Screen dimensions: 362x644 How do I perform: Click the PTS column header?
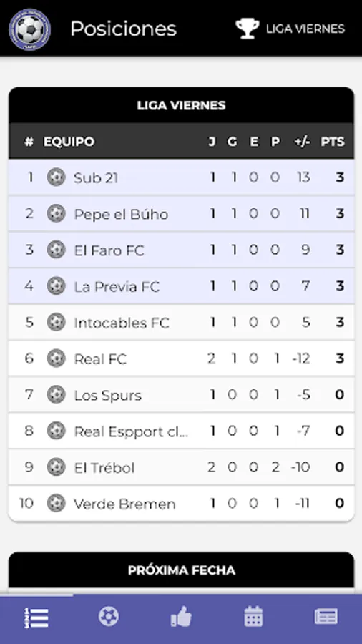(333, 142)
